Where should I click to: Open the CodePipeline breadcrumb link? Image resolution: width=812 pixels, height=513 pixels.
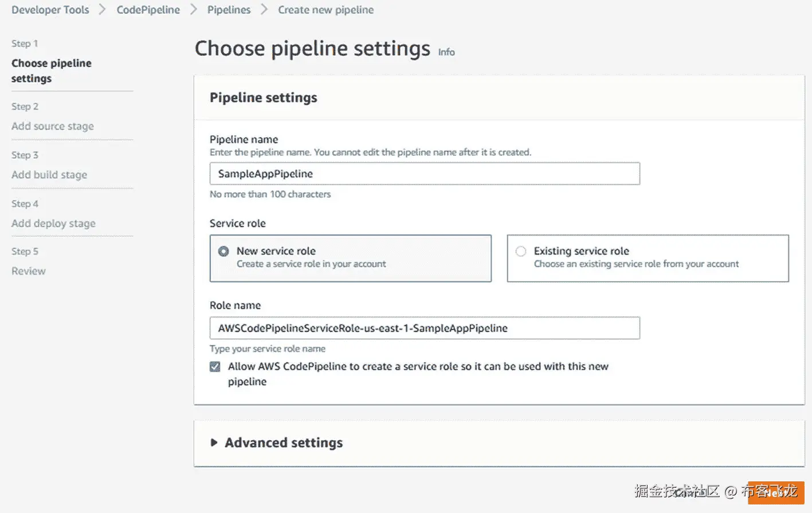coord(148,10)
